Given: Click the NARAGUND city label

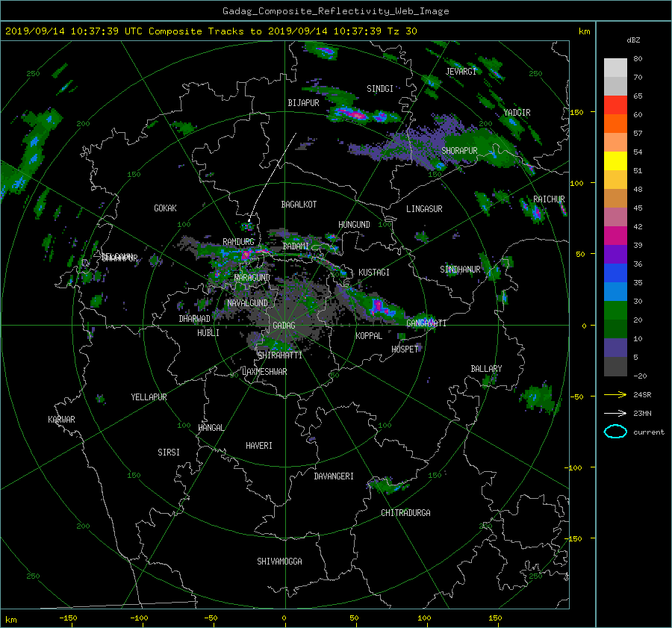Looking at the screenshot, I should click(252, 278).
